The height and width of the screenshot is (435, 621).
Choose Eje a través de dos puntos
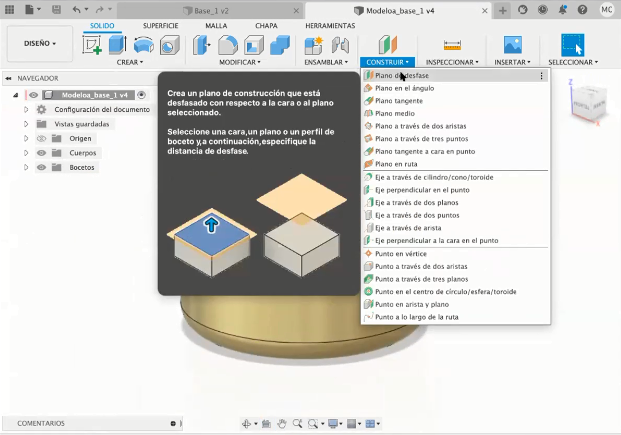tap(455, 216)
